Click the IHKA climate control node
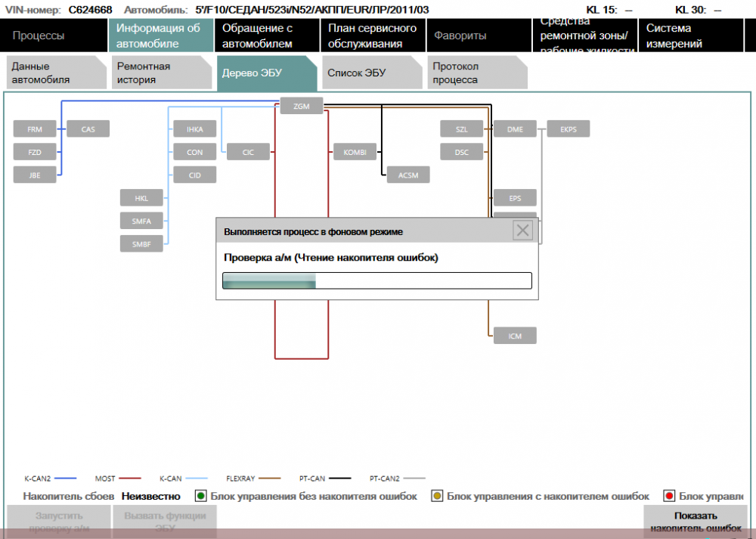The width and height of the screenshot is (756, 539). tap(195, 129)
